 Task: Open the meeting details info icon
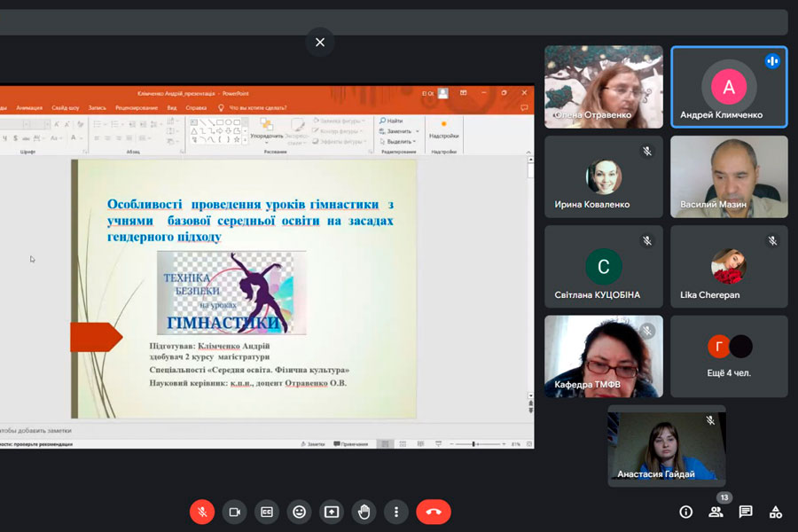point(685,512)
